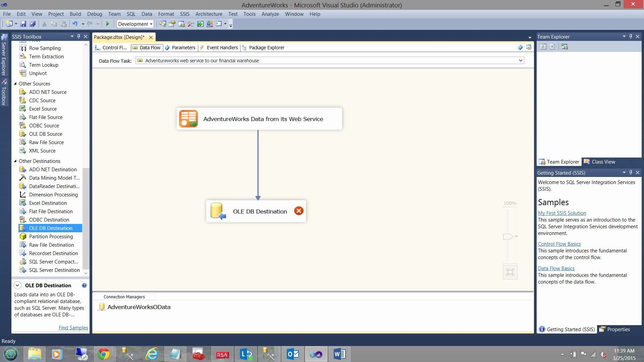Select the Excel Source tool in toolbox
Image resolution: width=644 pixels, height=362 pixels.
coord(43,109)
